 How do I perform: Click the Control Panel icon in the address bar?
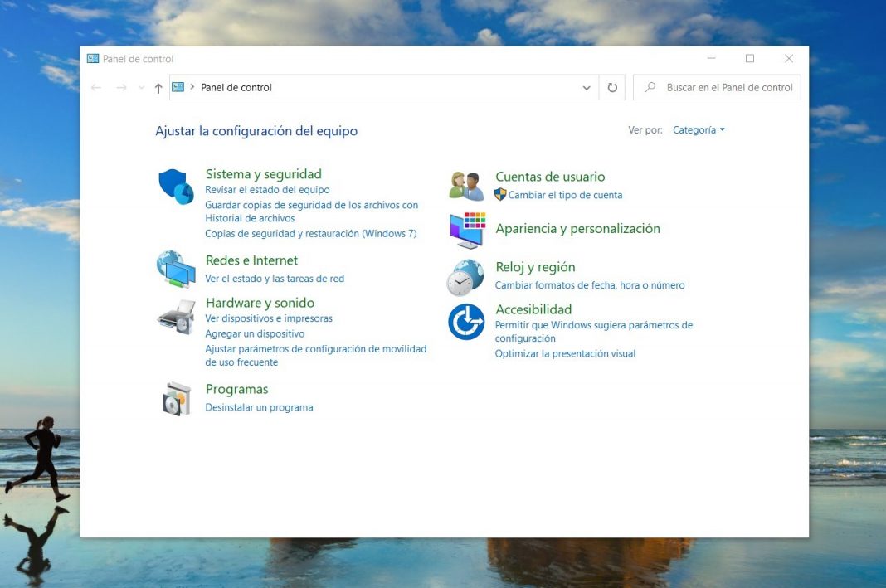click(x=177, y=86)
